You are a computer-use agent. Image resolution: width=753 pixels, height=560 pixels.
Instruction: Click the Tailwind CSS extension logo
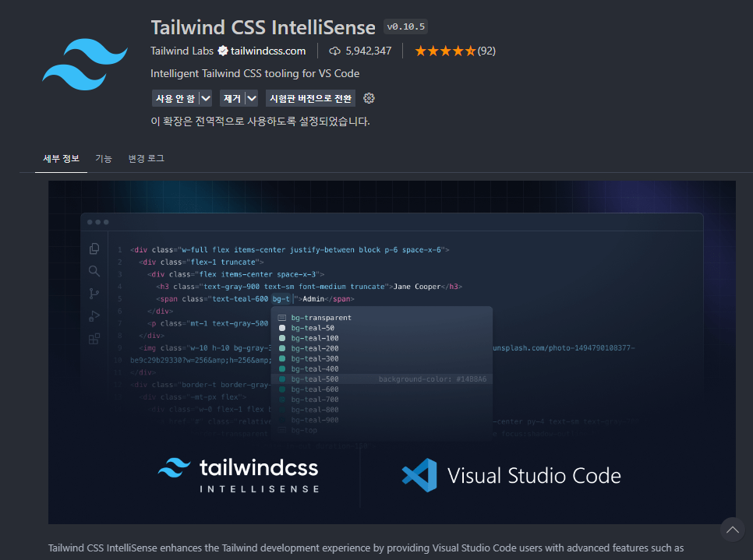[85, 65]
